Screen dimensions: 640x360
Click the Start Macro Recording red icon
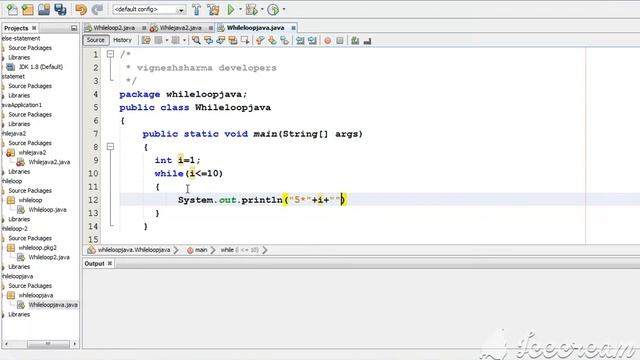(x=327, y=40)
